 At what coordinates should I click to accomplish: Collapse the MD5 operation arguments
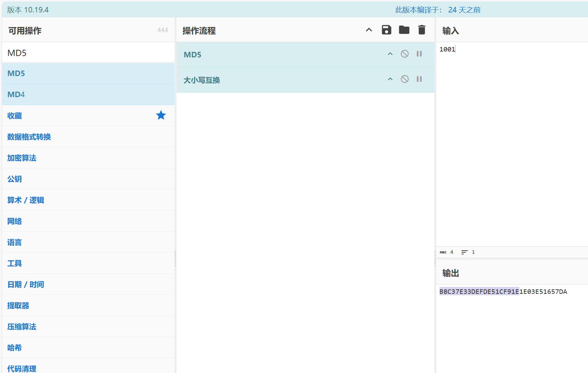390,54
